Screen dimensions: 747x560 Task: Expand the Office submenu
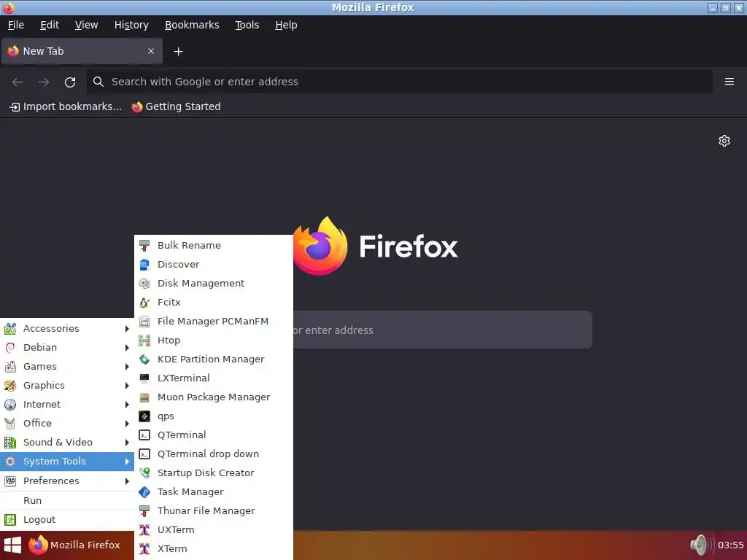66,424
